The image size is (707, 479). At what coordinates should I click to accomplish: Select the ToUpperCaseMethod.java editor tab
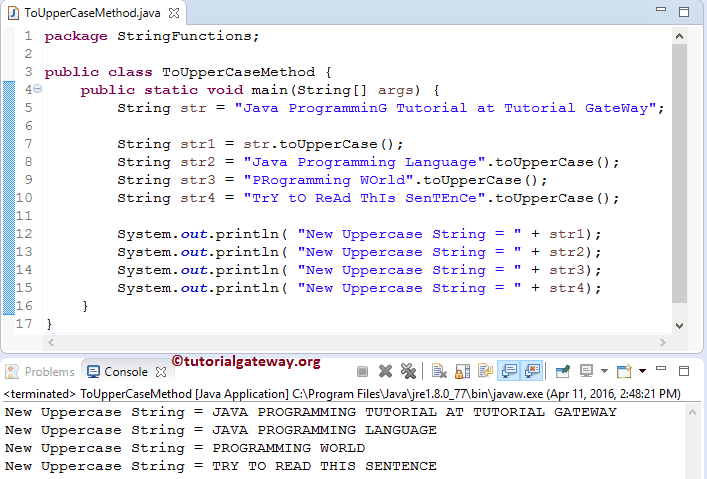pyautogui.click(x=92, y=13)
